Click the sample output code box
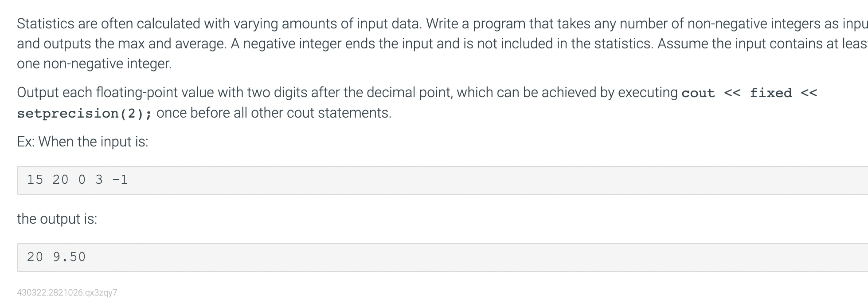This screenshot has width=868, height=300. [442, 257]
